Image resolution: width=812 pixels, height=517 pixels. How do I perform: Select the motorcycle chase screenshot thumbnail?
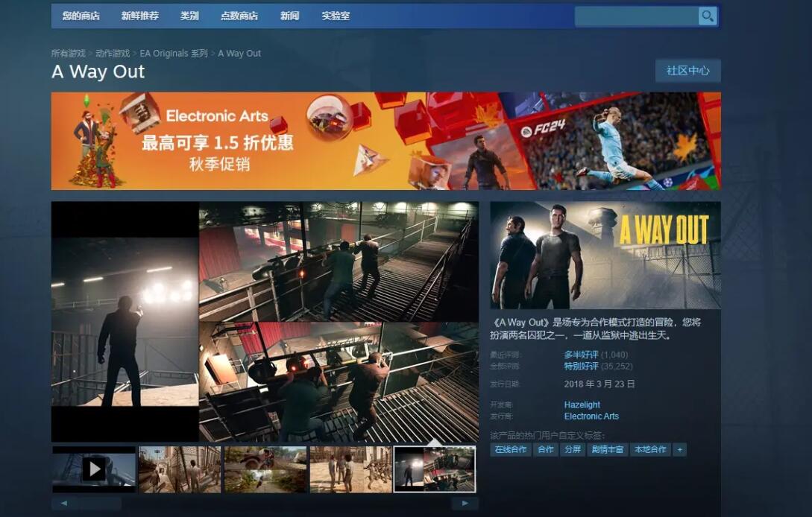265,469
